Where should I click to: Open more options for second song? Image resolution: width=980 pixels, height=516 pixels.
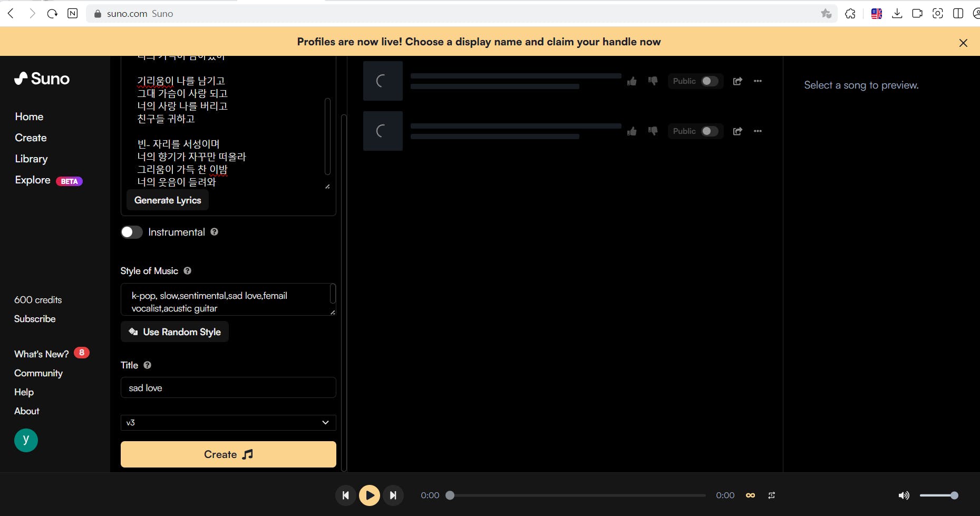point(758,131)
